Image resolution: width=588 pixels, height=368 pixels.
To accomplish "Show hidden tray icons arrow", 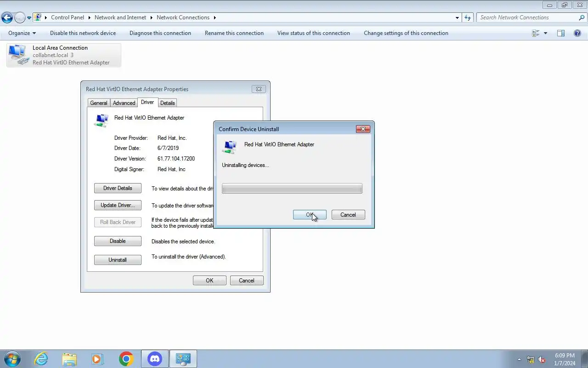I will [519, 359].
